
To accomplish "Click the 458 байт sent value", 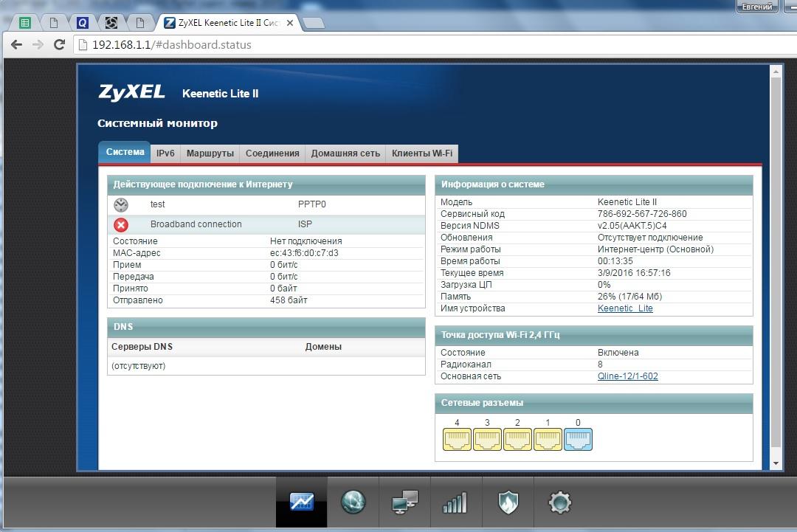I will [289, 300].
